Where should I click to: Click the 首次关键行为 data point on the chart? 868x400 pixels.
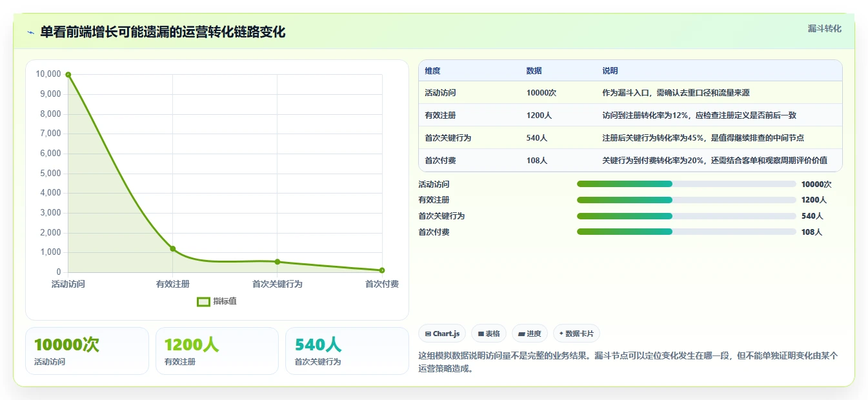tap(278, 261)
